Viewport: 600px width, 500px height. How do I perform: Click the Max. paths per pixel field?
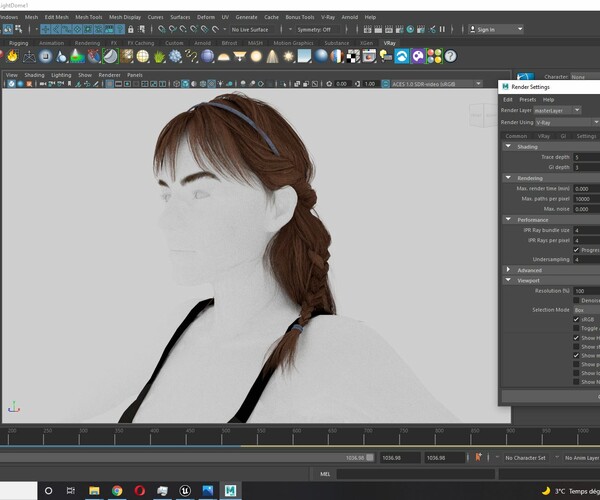(587, 199)
